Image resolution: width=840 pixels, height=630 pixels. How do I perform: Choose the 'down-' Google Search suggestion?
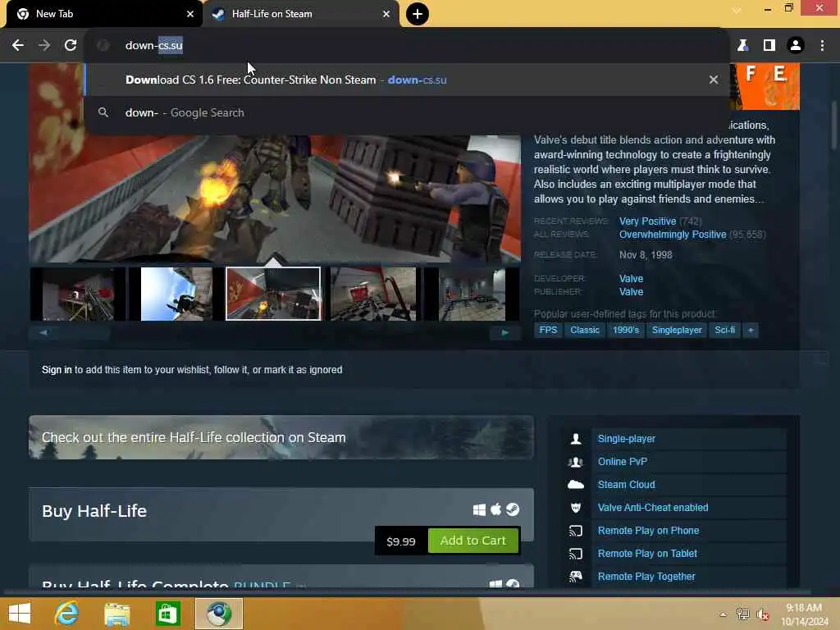407,112
